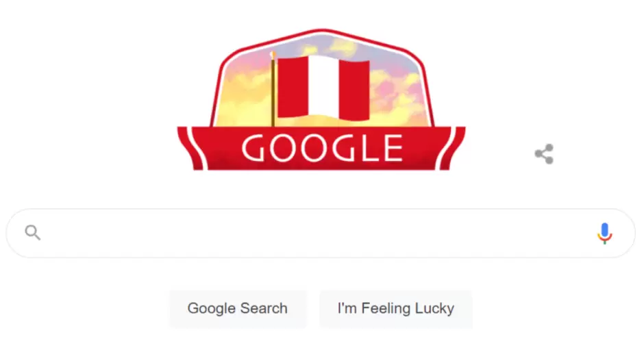Click the letter G starting the banner
This screenshot has height=337, width=644.
click(254, 148)
